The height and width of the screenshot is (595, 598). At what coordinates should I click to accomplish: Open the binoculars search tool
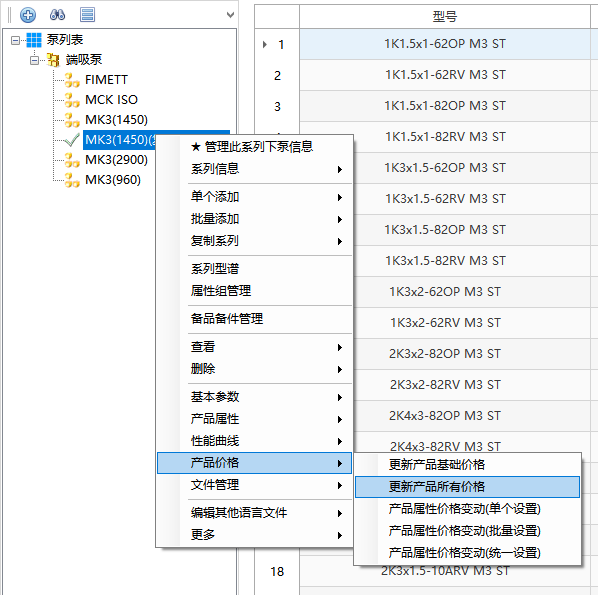[58, 15]
